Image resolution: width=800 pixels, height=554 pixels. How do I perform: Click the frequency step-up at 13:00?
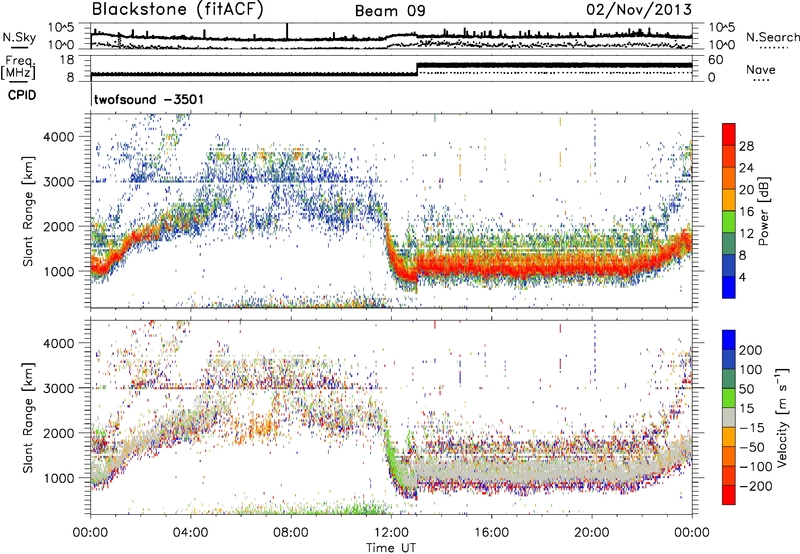(x=417, y=69)
